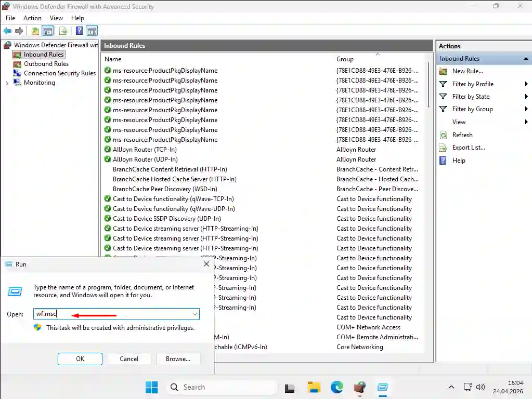Viewport: 532px width, 399px height.
Task: Click the Export List toolbar icon
Action: tap(63, 31)
